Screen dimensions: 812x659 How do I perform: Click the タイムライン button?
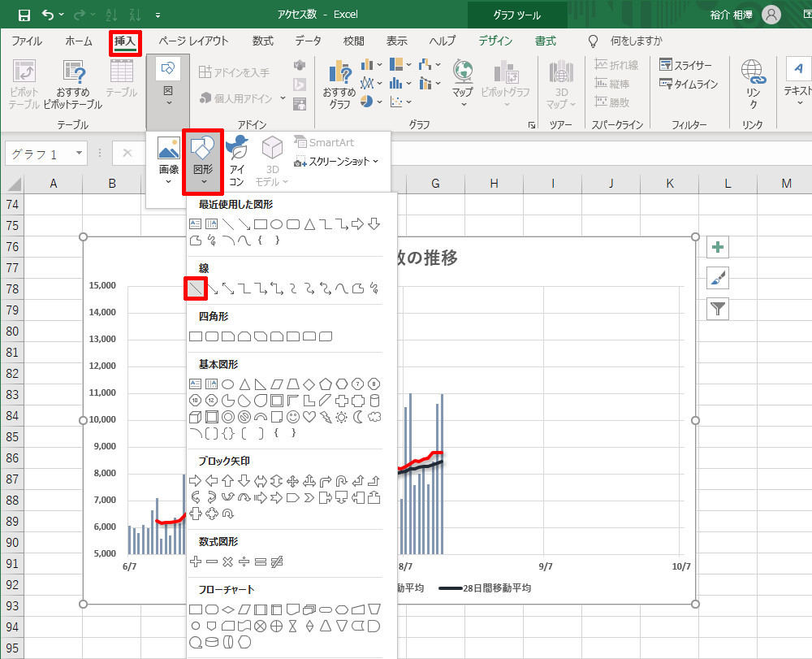pos(689,84)
